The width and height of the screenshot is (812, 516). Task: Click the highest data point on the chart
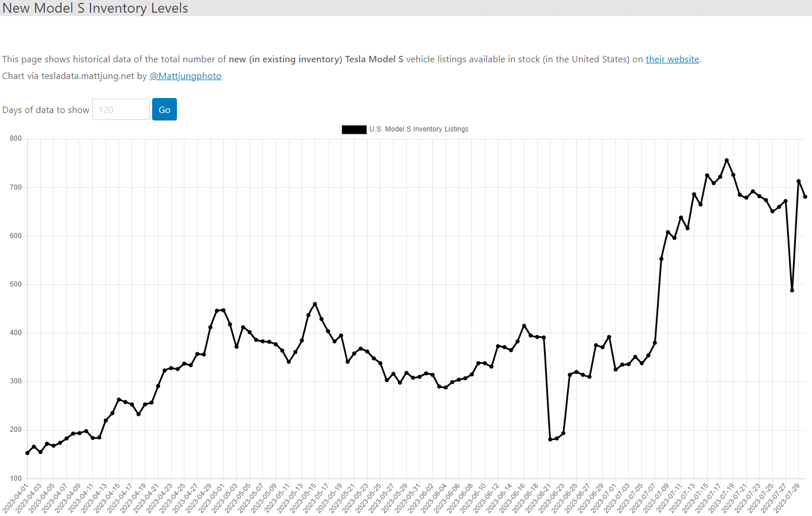(x=727, y=160)
